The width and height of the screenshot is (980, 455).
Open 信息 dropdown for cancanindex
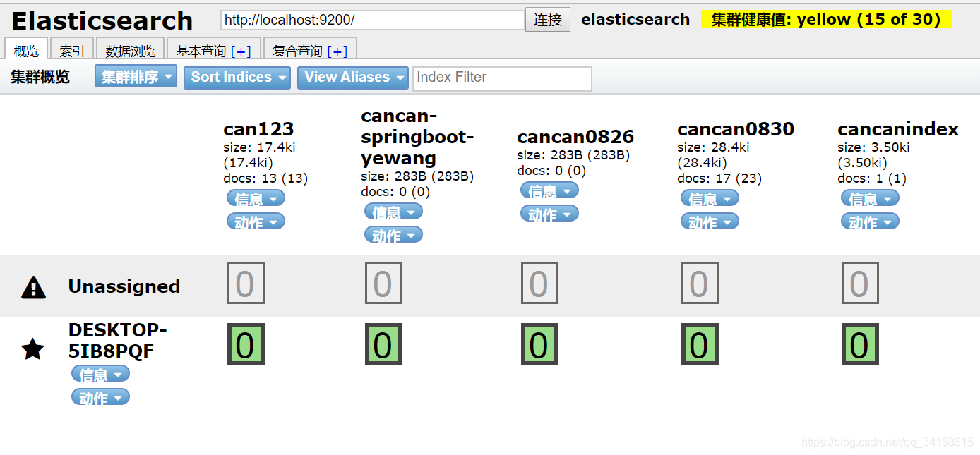tap(870, 198)
